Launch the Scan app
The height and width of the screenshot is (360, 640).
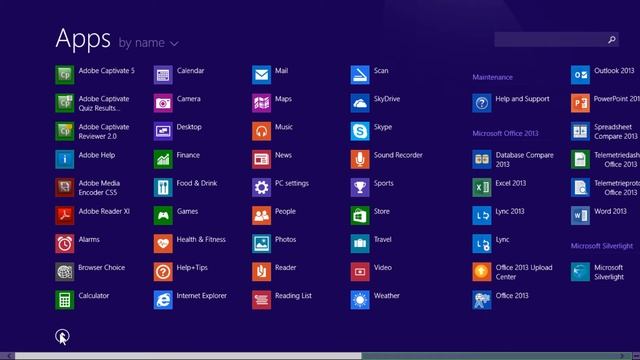tap(369, 75)
